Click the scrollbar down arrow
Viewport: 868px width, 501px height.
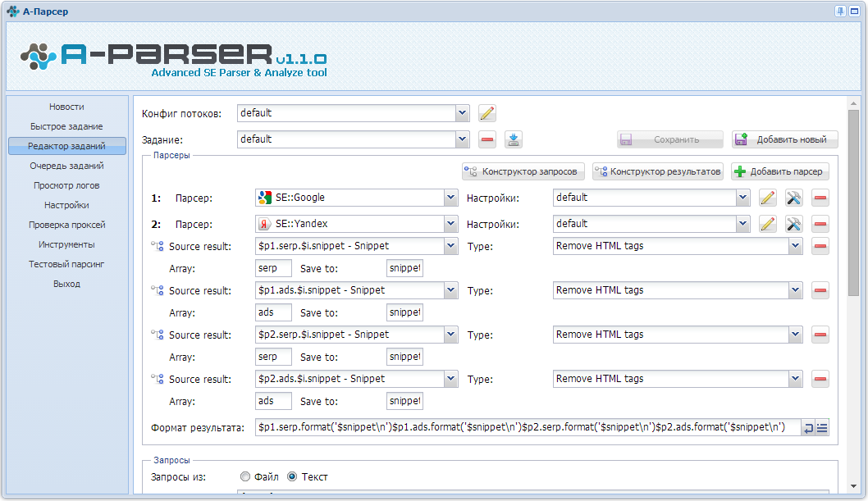[853, 486]
